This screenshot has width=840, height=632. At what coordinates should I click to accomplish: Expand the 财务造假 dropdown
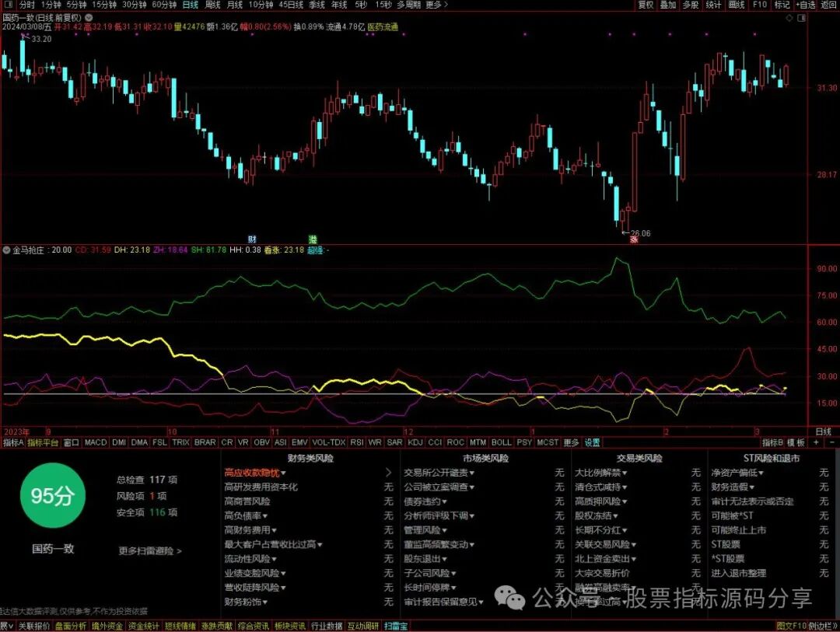tap(752, 487)
